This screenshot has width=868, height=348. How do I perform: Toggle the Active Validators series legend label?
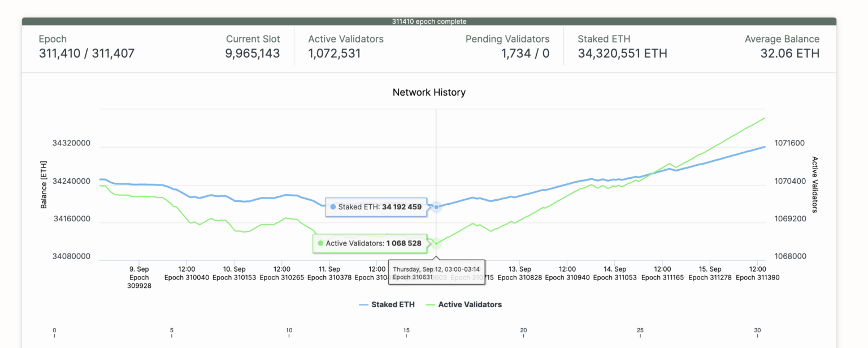point(470,304)
